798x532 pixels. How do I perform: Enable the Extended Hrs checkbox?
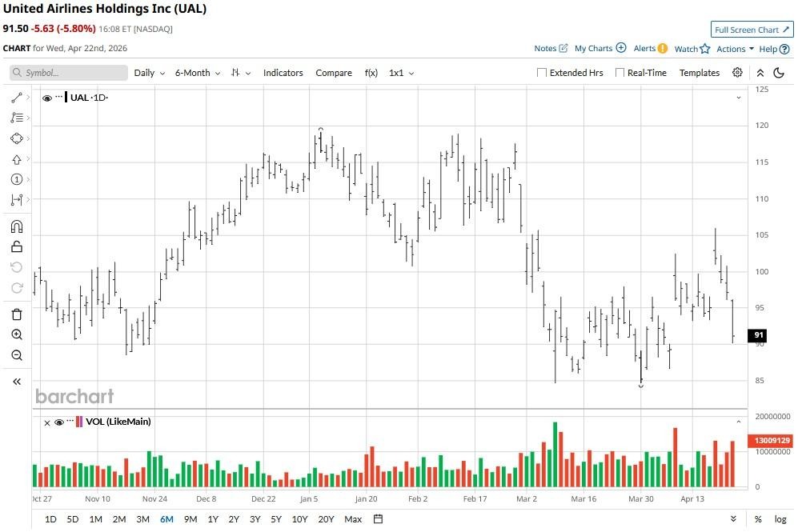click(542, 73)
